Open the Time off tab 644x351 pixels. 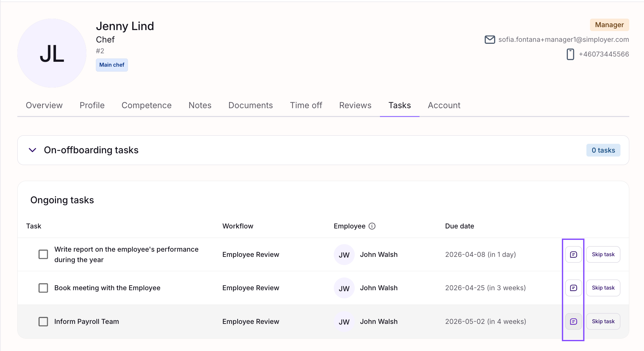point(306,105)
